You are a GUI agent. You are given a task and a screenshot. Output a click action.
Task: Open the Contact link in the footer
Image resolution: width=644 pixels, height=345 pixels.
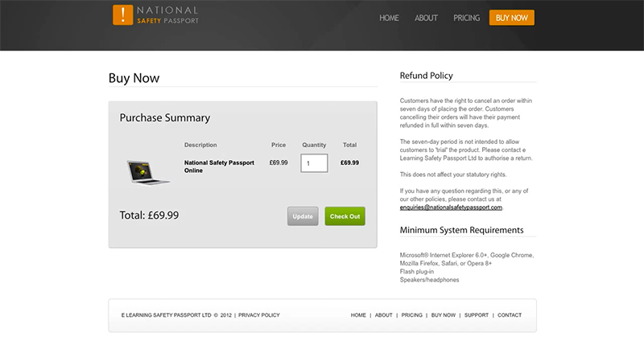point(510,315)
